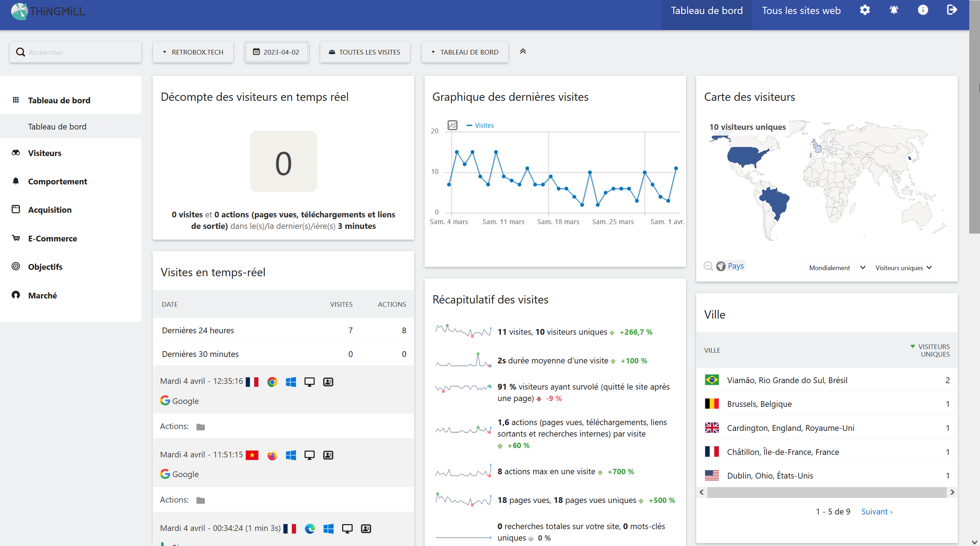The height and width of the screenshot is (546, 980).
Task: Open the Mondialement region dropdown
Action: 837,268
